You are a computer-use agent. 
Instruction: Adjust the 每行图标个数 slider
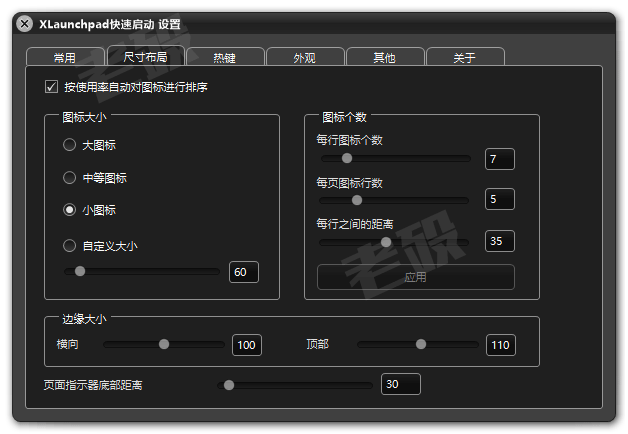396,159
